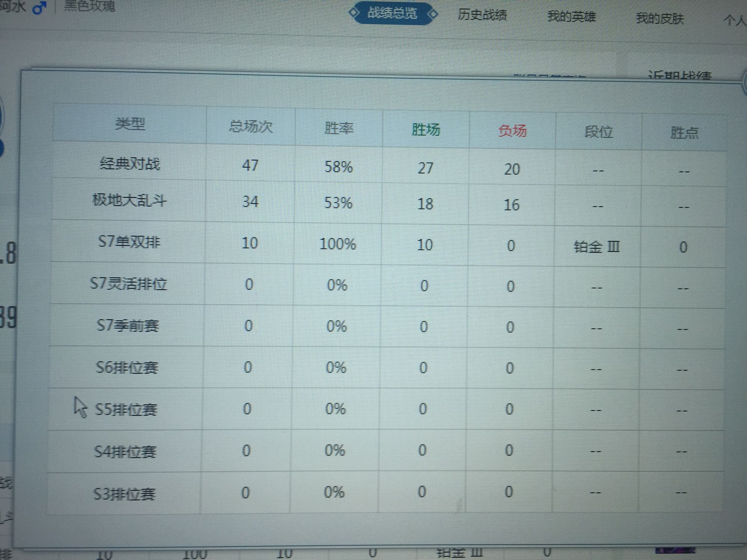
Task: Go to the 我的皮肤 tab
Action: click(660, 18)
